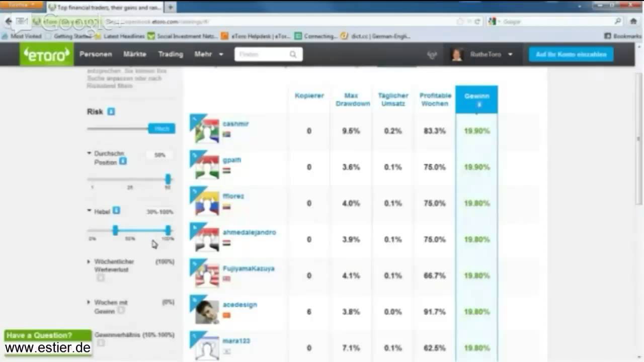
Task: Open the dict.cc bookmark in bookmarks bar
Action: pos(375,36)
